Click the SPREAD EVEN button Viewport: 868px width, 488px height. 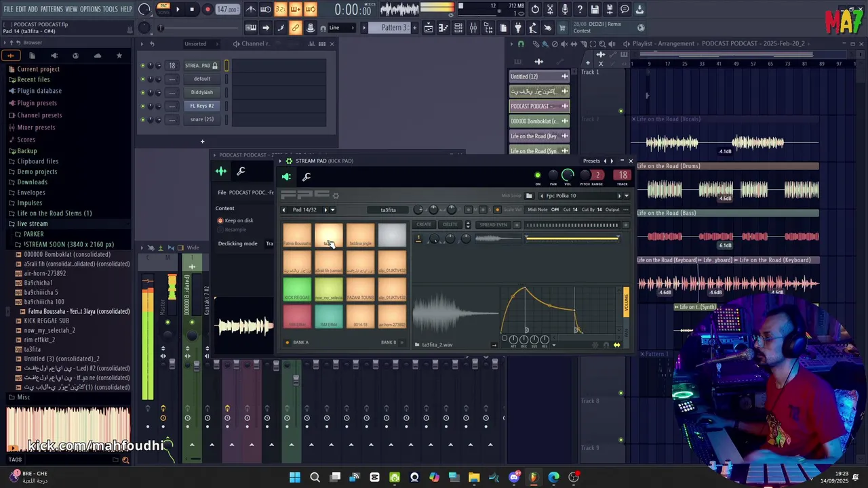click(493, 225)
